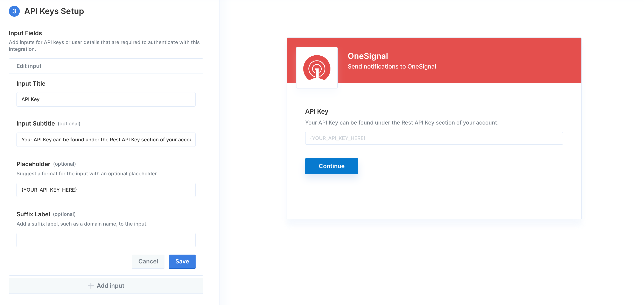Click the step 3 number badge
This screenshot has width=644, height=305.
click(x=14, y=11)
